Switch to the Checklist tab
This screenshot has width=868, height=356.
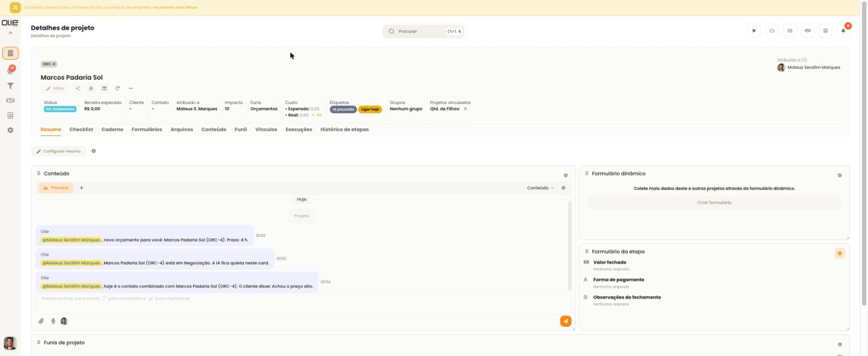81,129
